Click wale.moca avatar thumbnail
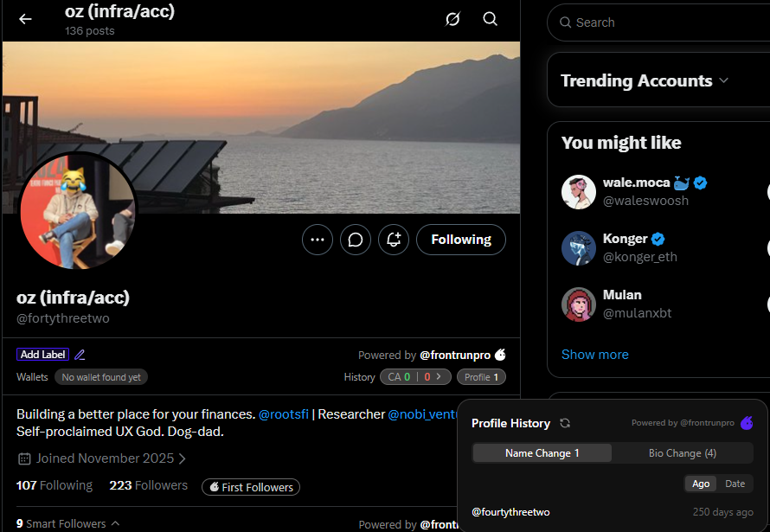 tap(579, 192)
